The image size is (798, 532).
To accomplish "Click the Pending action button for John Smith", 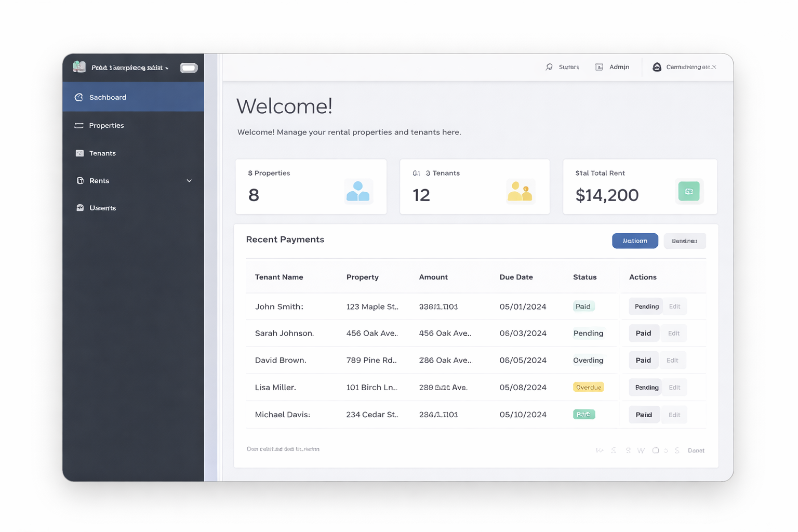I will pyautogui.click(x=646, y=307).
